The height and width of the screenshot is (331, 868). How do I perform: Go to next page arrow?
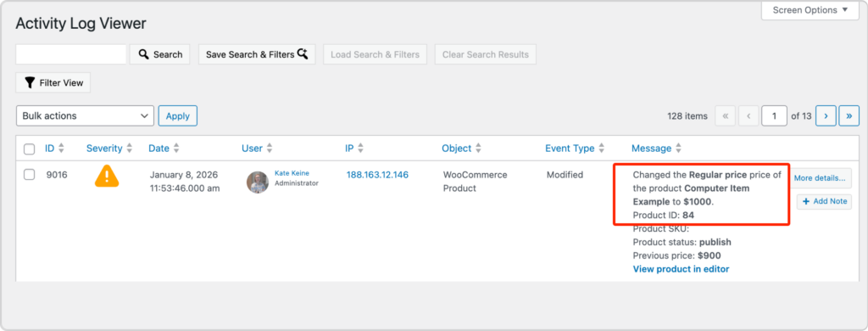tap(826, 116)
